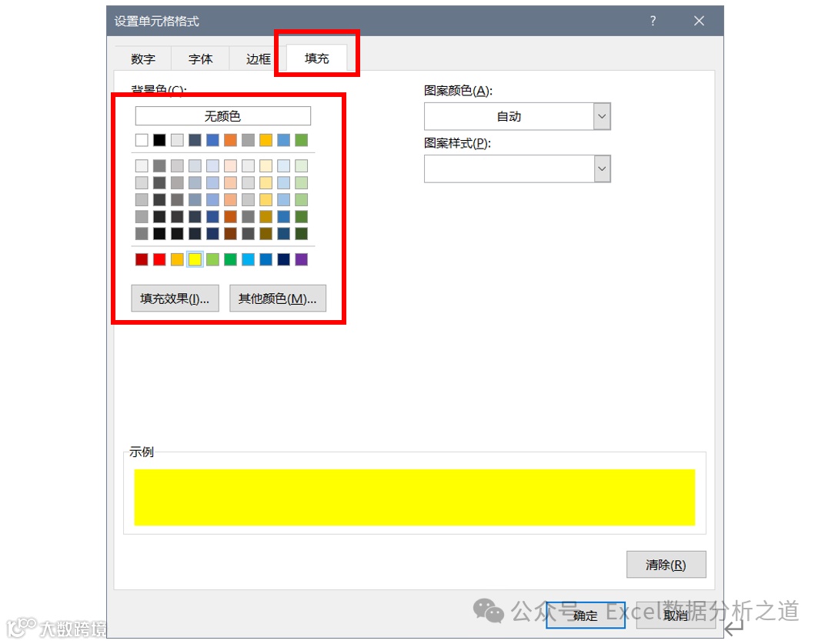This screenshot has height=644, width=825.
Task: Click the 清除 button
Action: tap(666, 565)
